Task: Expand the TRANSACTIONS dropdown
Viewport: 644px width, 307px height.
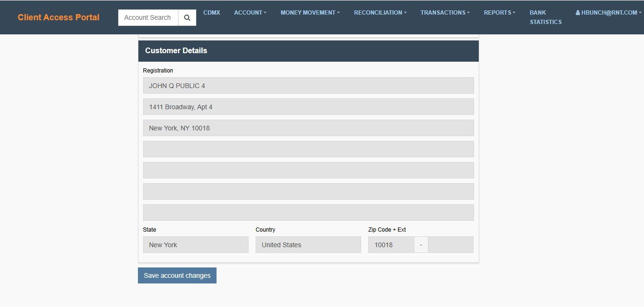Action: pos(445,13)
